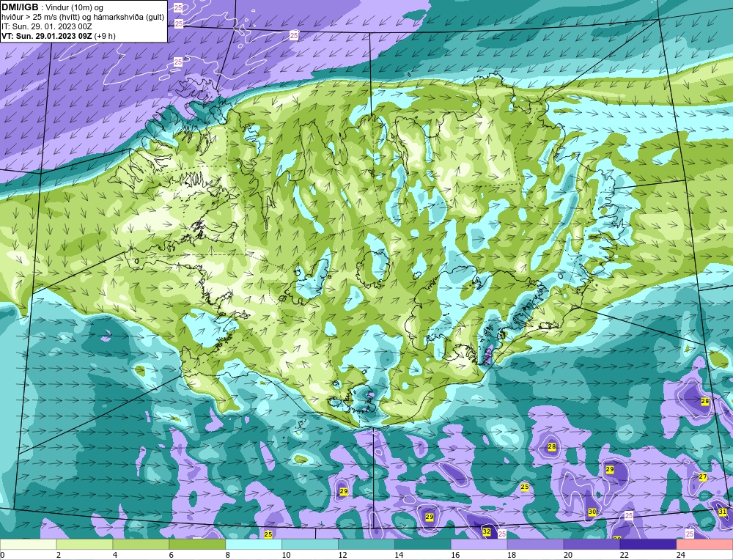Select the 2–4 m/s light green legend swatch
The image size is (733, 560).
pos(84,545)
